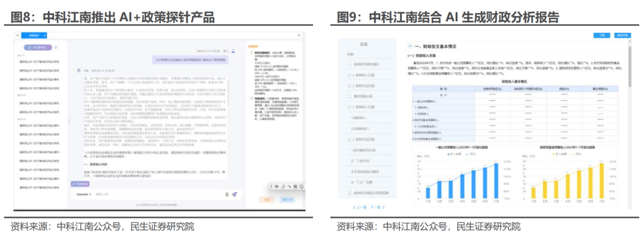Click the paper-plane send icon
Image resolution: width=644 pixels, height=241 pixels.
tap(234, 194)
